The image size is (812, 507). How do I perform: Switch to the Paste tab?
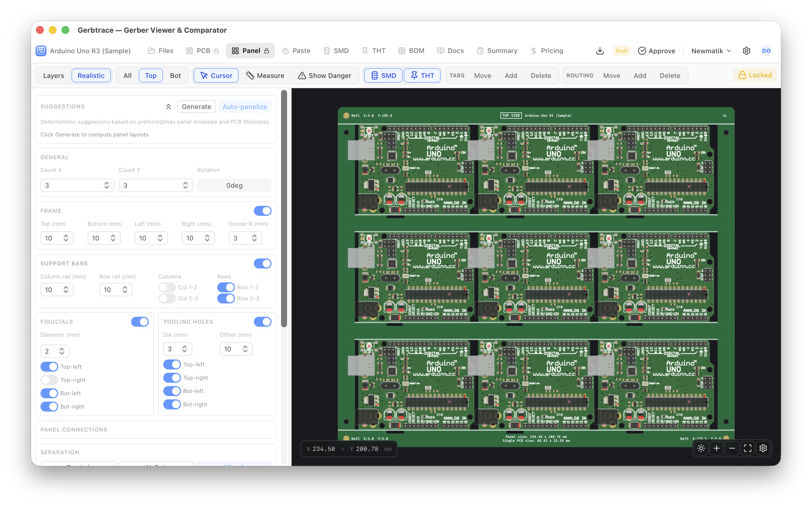click(296, 51)
